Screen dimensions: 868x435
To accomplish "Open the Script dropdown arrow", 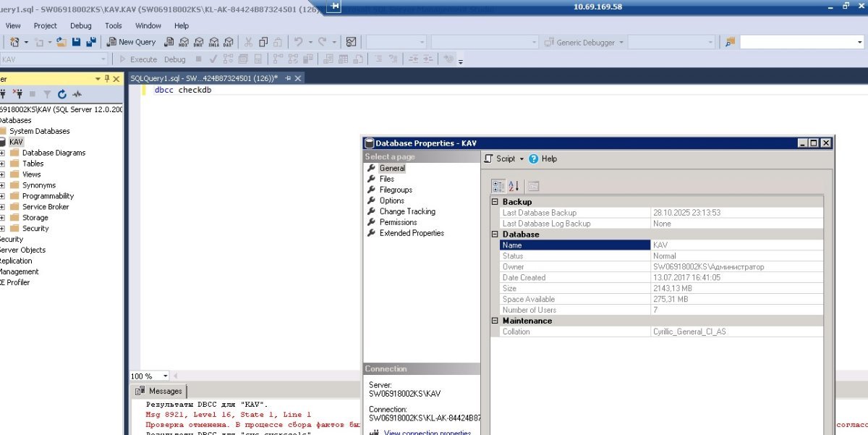I will tap(522, 159).
